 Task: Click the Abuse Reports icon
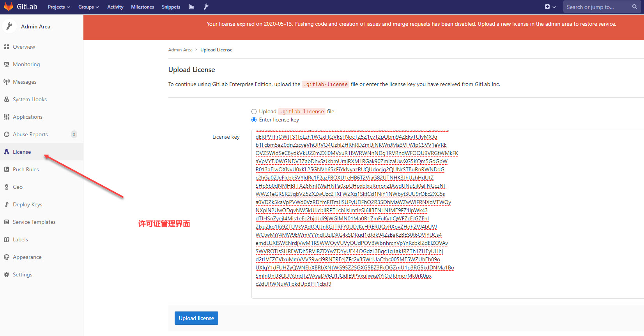click(7, 134)
